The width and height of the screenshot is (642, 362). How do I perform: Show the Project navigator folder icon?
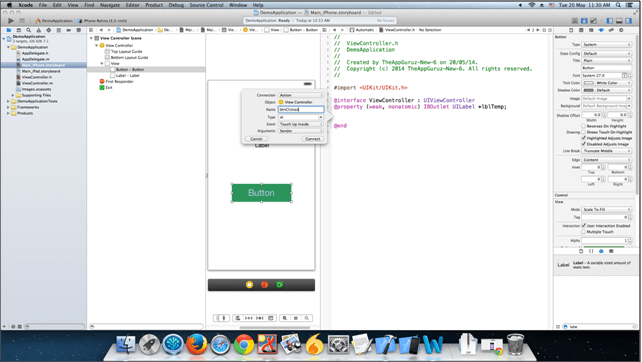point(9,30)
